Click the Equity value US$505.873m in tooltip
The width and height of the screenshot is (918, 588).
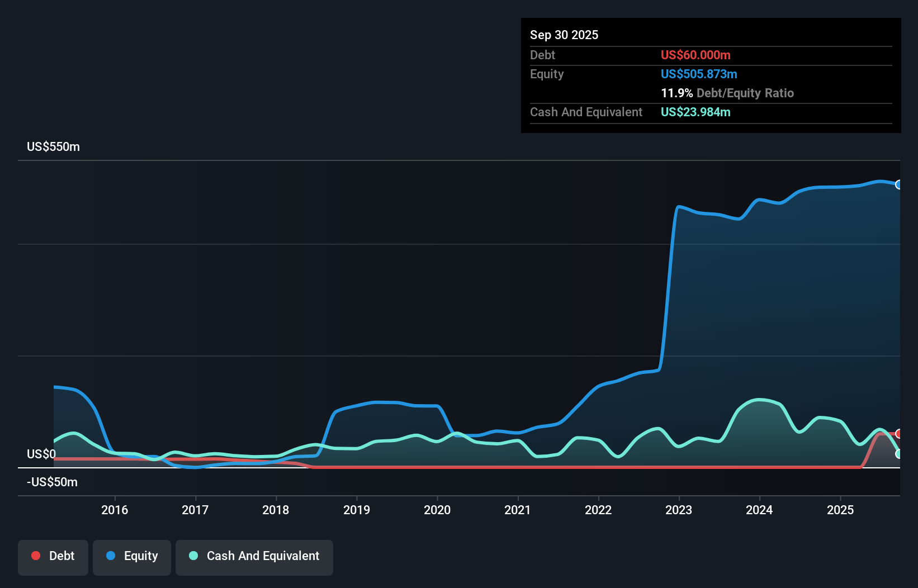699,74
